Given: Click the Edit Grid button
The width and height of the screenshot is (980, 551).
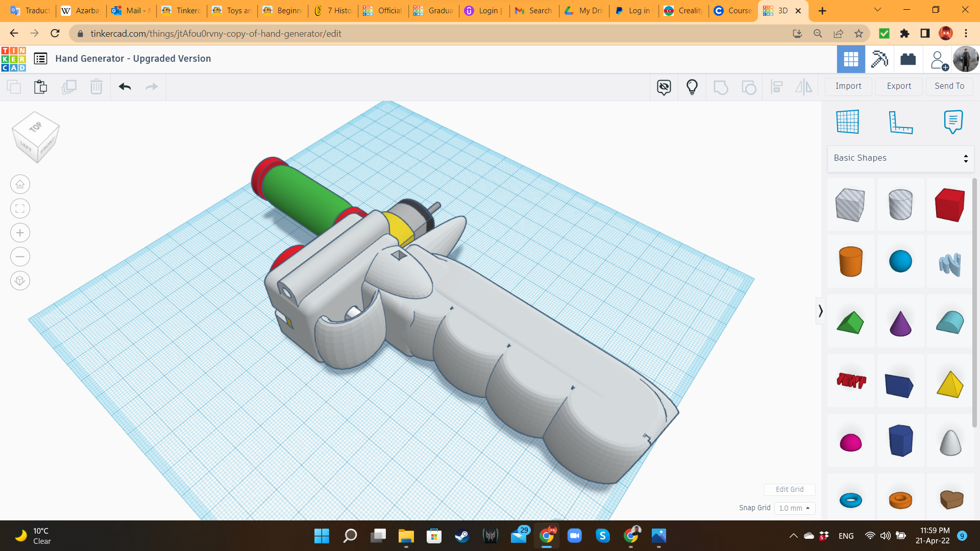Looking at the screenshot, I should [x=789, y=489].
